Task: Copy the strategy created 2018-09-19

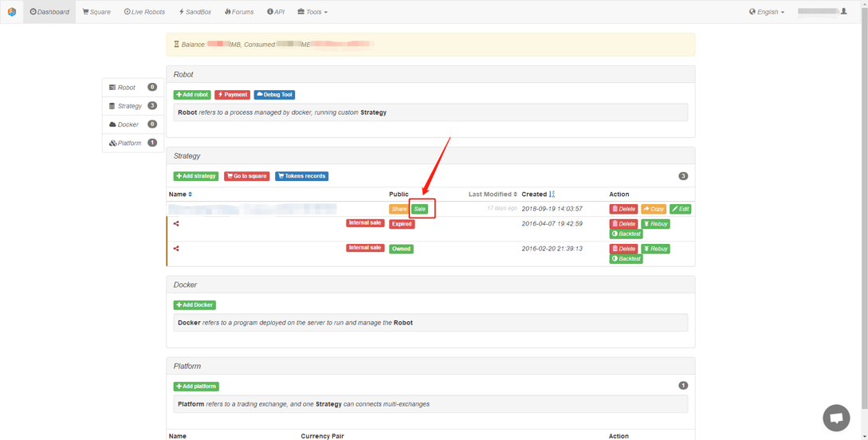Action: pyautogui.click(x=654, y=209)
